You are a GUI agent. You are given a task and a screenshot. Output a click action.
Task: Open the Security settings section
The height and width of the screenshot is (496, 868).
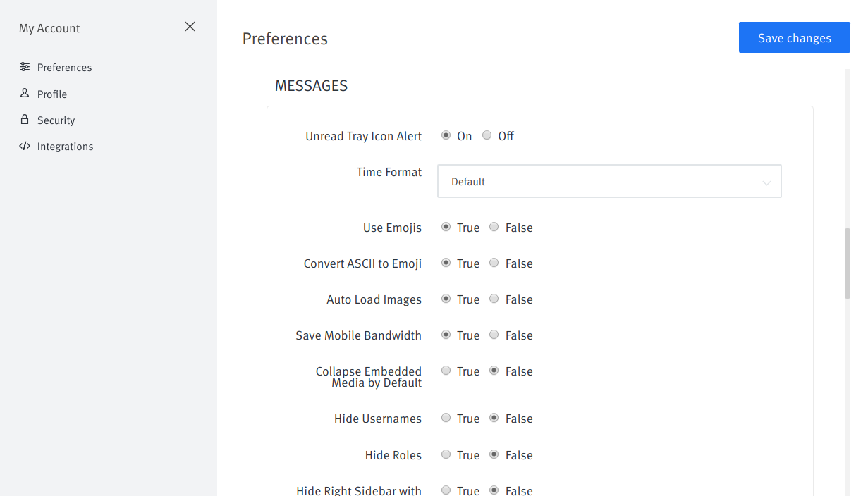coord(56,120)
